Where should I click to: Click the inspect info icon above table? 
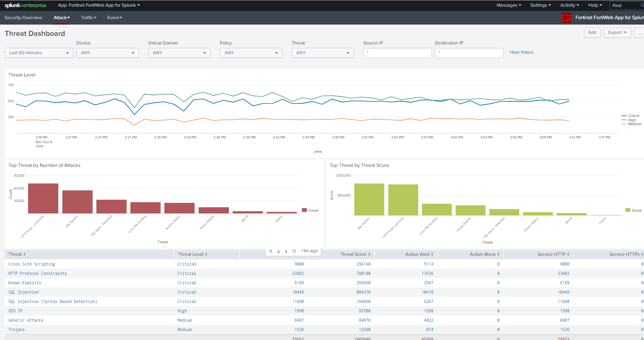pyautogui.click(x=286, y=251)
